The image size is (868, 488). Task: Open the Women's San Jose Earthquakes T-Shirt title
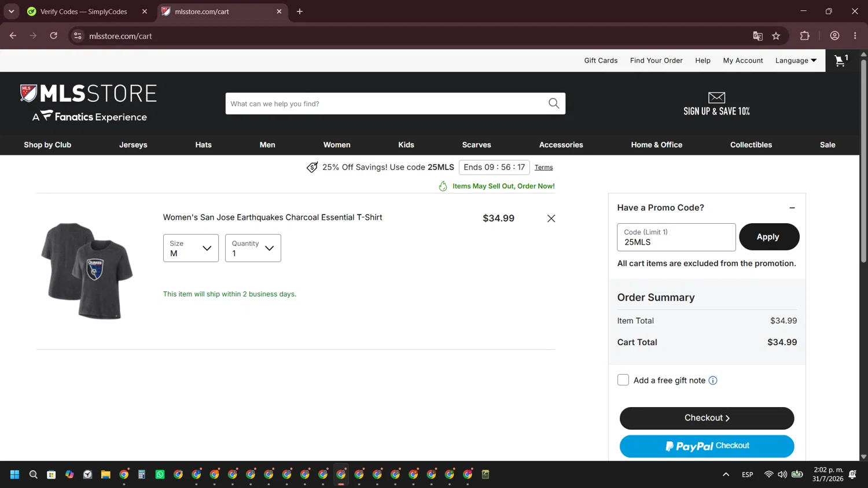pos(273,217)
